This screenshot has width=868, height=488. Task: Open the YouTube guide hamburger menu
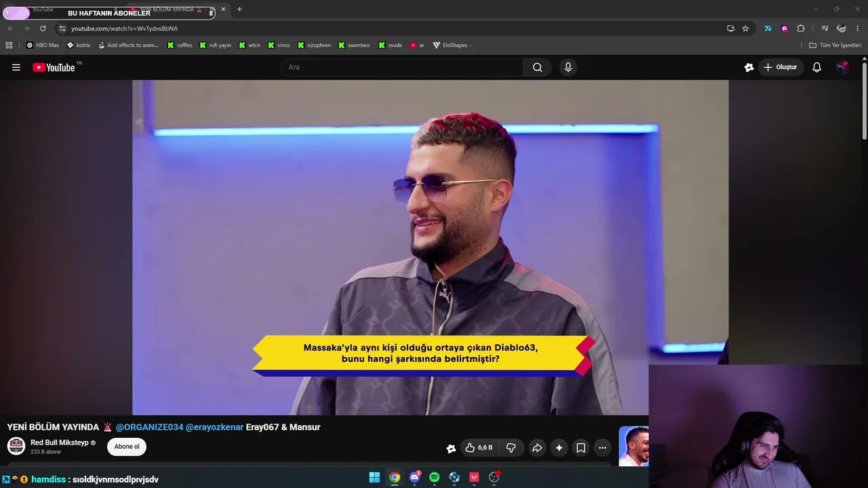pos(16,67)
